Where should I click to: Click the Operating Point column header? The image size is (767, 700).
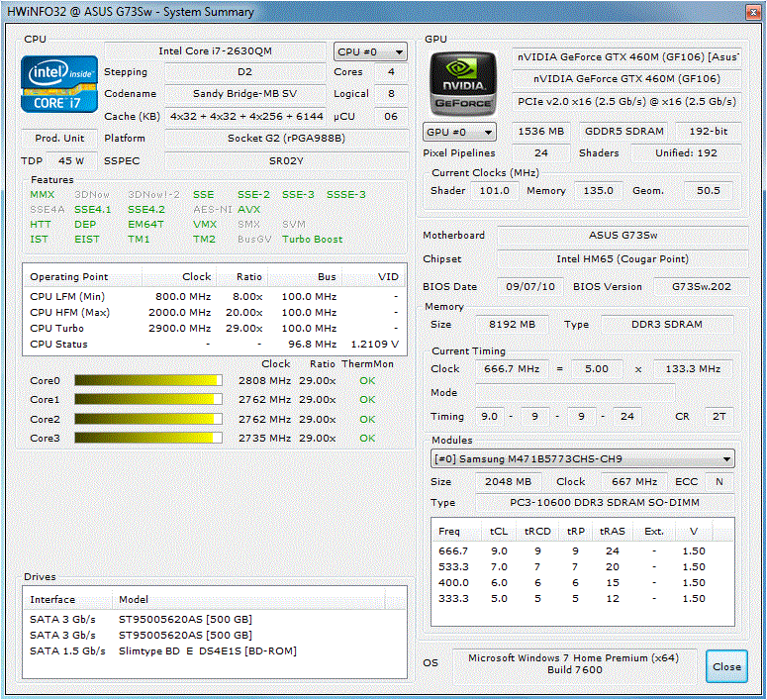point(83,276)
